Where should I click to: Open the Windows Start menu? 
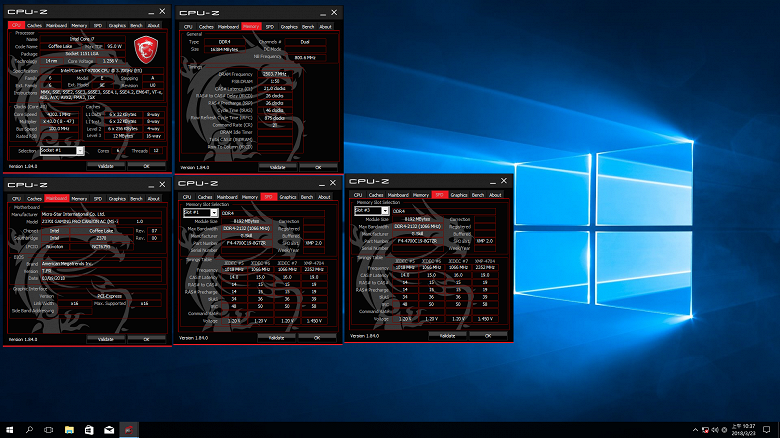tap(8, 430)
